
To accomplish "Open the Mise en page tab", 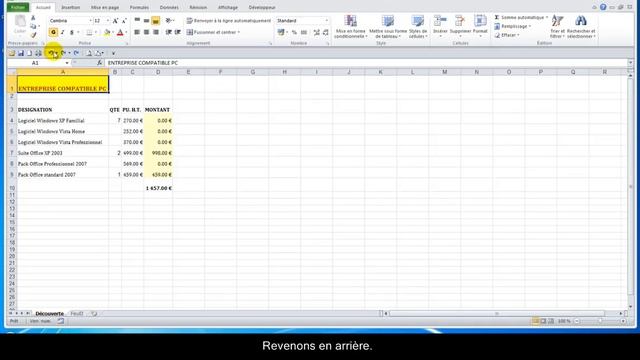I will 105,7.
